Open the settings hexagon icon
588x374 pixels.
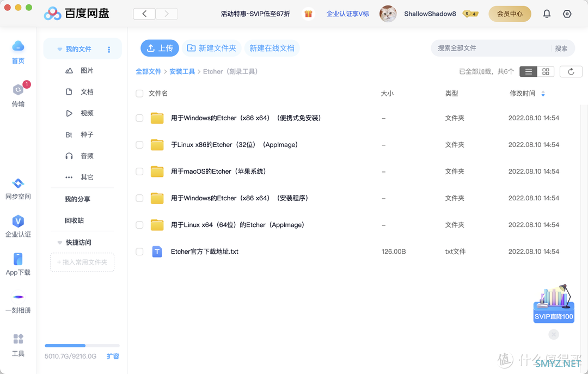[x=567, y=14]
